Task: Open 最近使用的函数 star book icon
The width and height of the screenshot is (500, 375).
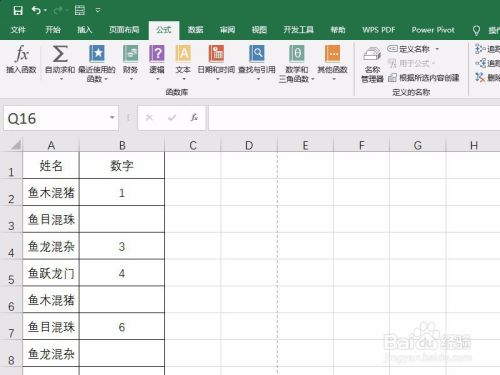Action: coord(97,54)
